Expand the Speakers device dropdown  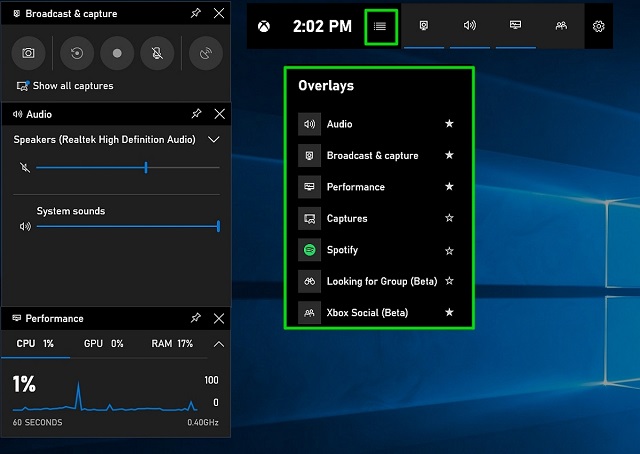click(214, 140)
